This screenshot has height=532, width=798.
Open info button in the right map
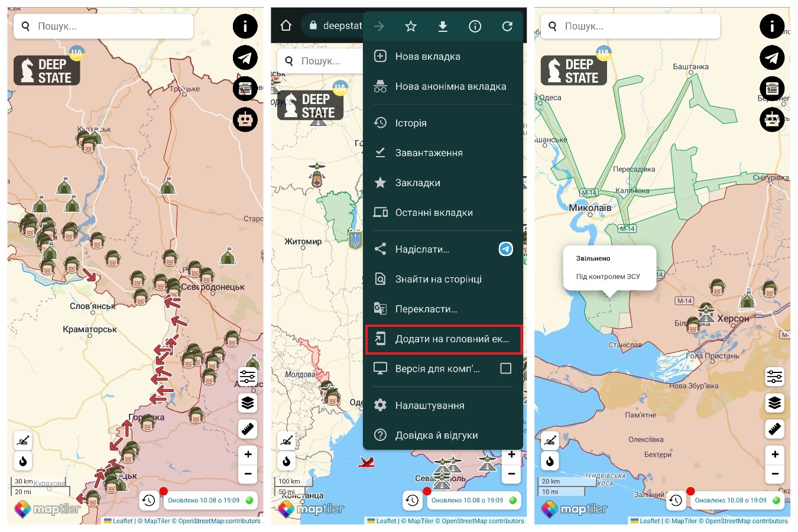pyautogui.click(x=772, y=26)
